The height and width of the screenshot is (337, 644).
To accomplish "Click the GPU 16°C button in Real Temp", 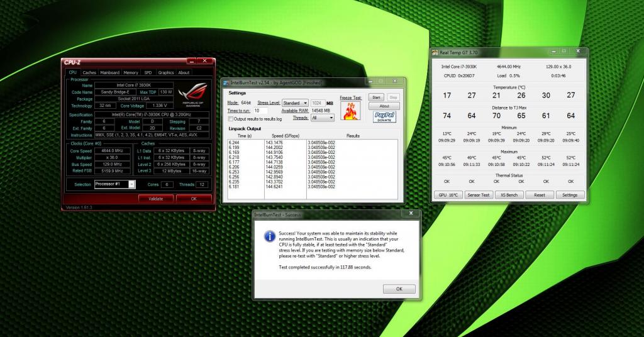I will coord(448,195).
